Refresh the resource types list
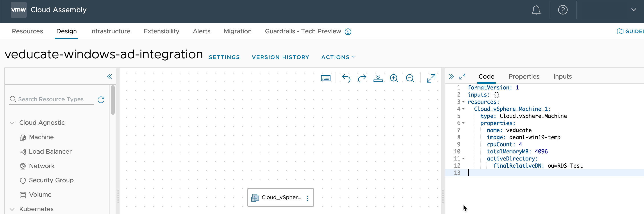This screenshot has width=644, height=214. click(101, 100)
